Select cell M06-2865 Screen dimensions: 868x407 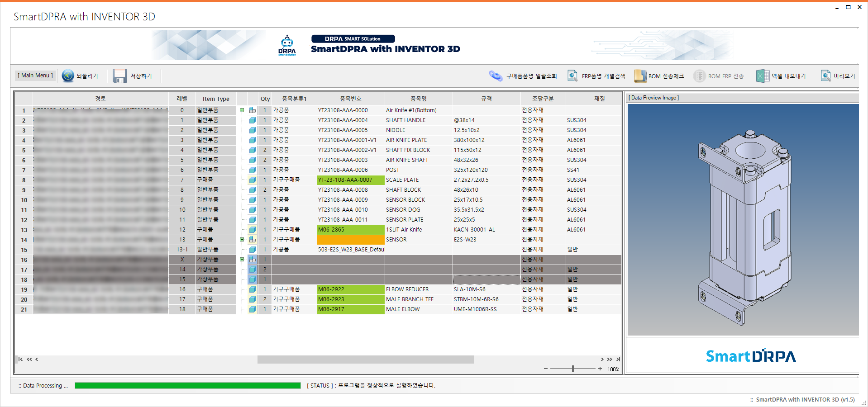pos(351,230)
